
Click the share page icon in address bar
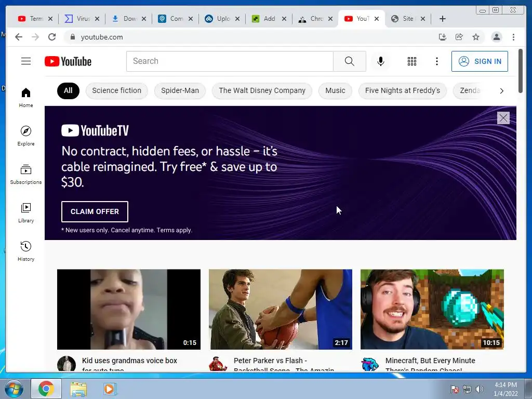(459, 37)
